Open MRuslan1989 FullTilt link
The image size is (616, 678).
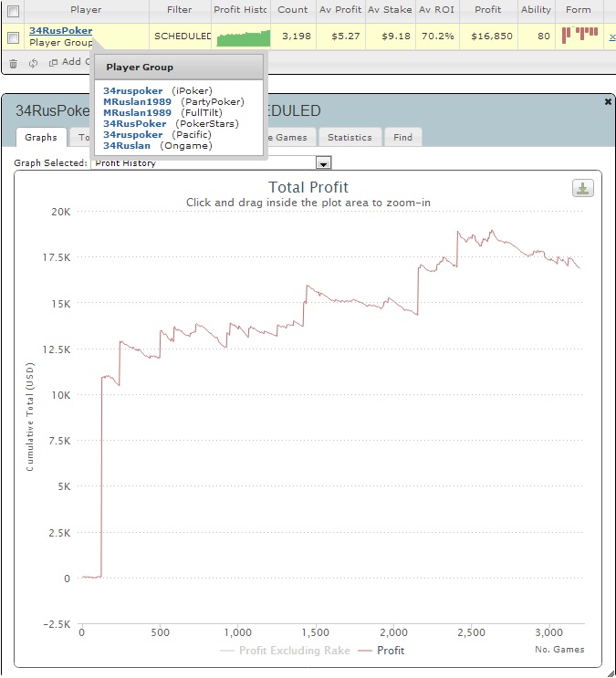[x=137, y=112]
